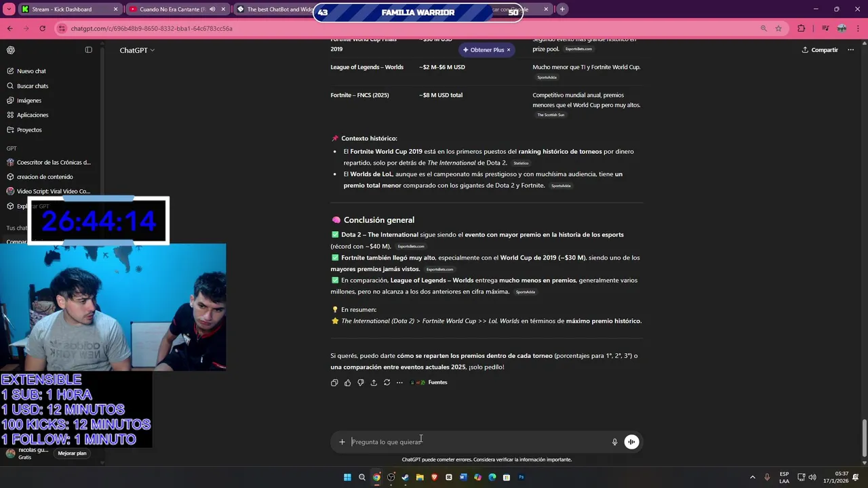868x488 pixels.
Task: Open the EsportsBets.com chip in Conclusión general first line
Action: point(411,247)
